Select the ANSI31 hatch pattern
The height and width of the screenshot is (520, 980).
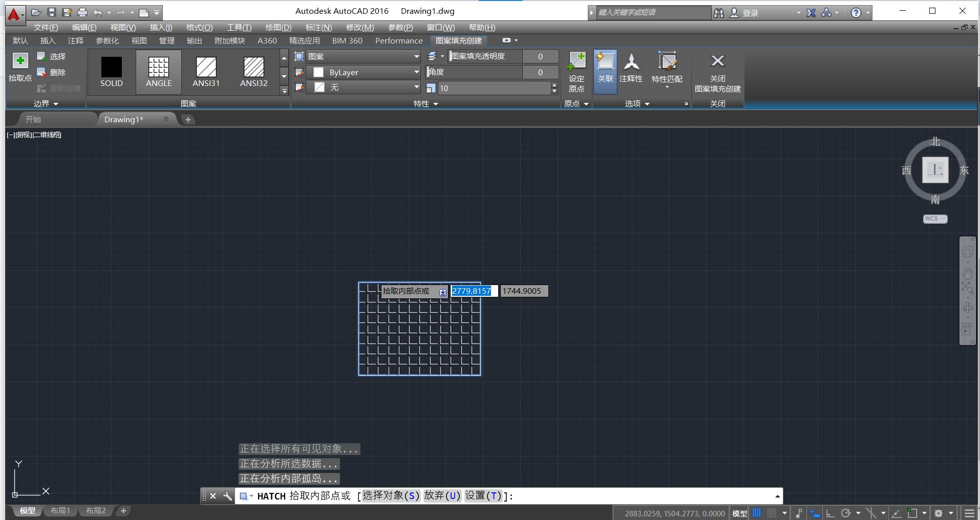[x=206, y=72]
